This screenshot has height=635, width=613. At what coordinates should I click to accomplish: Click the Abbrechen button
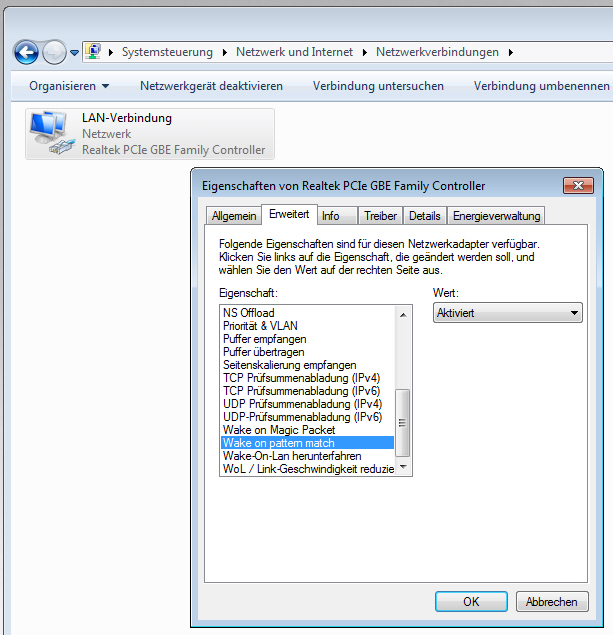[x=551, y=601]
